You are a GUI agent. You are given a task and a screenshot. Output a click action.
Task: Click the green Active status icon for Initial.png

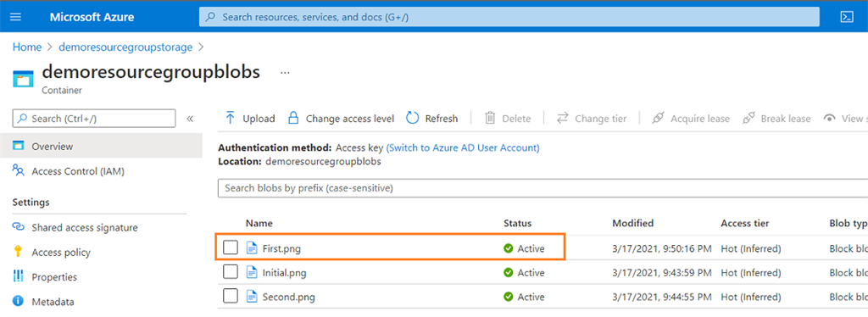[x=509, y=273]
